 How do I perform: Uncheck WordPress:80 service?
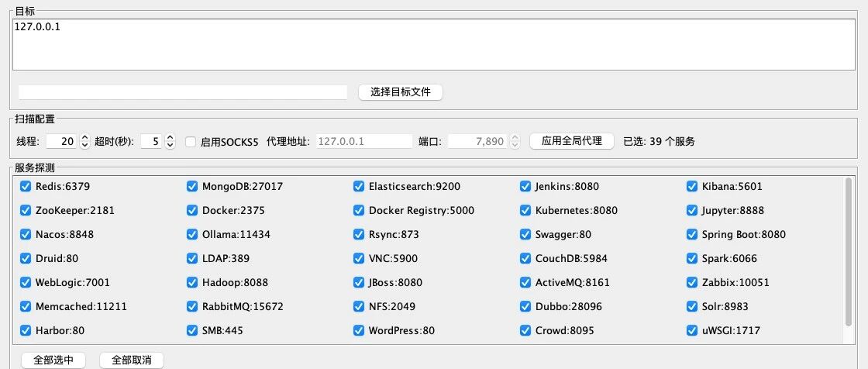click(x=359, y=331)
